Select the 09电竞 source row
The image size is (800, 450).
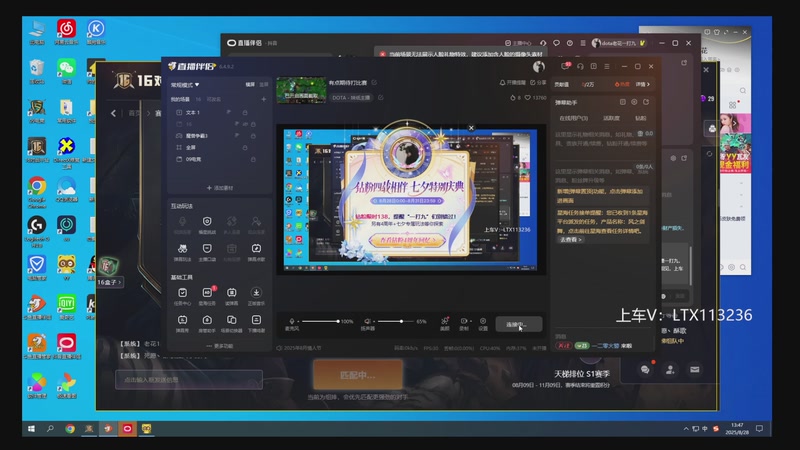(219, 159)
